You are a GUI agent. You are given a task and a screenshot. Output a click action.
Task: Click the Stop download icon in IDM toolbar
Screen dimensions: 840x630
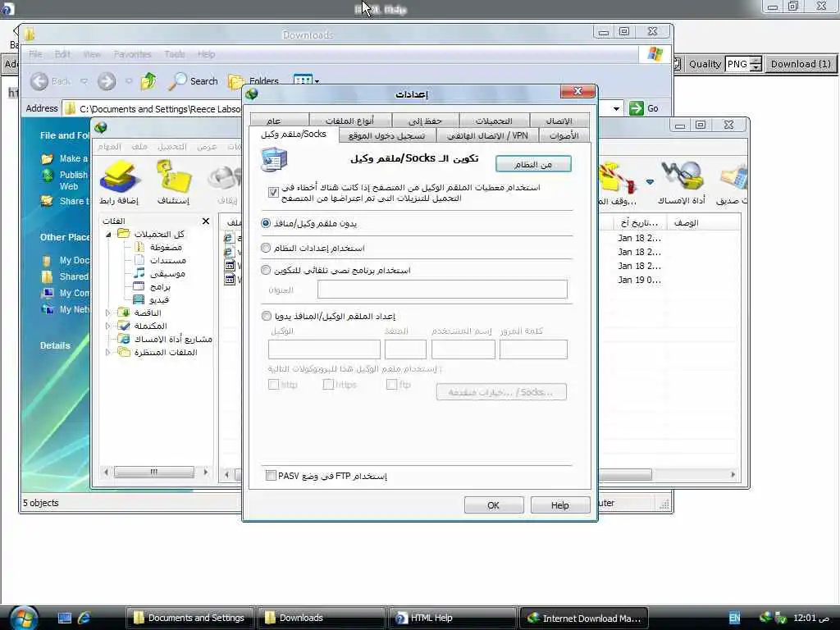pyautogui.click(x=225, y=179)
